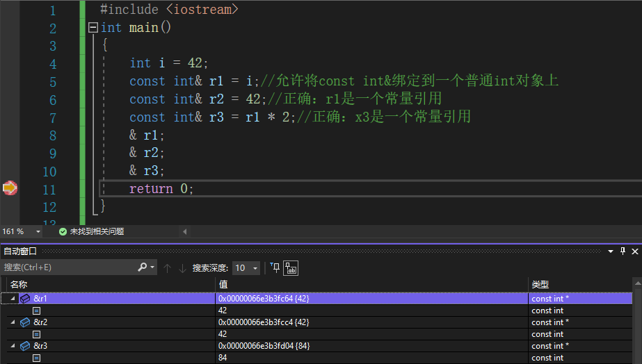This screenshot has height=364, width=642.
Task: Click the search magnifier icon in Autos window
Action: pyautogui.click(x=143, y=267)
